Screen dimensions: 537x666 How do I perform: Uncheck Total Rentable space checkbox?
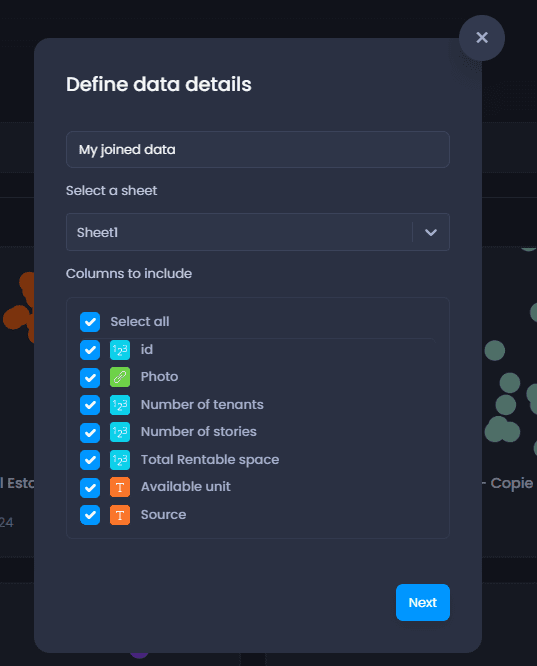click(90, 460)
